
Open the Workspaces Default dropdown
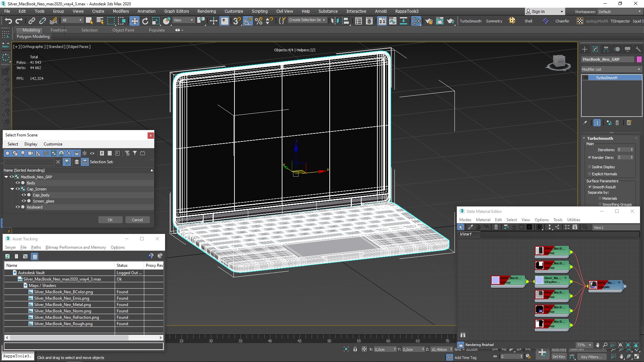coord(619,12)
